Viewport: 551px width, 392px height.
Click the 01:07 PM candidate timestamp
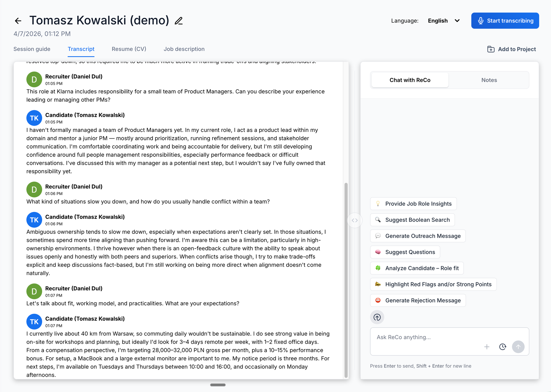pos(54,326)
